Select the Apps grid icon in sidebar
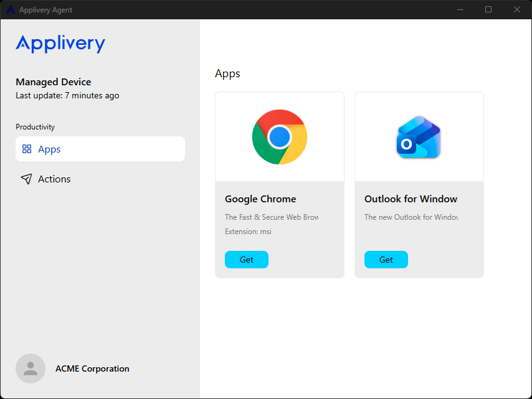The image size is (532, 399). pos(26,149)
